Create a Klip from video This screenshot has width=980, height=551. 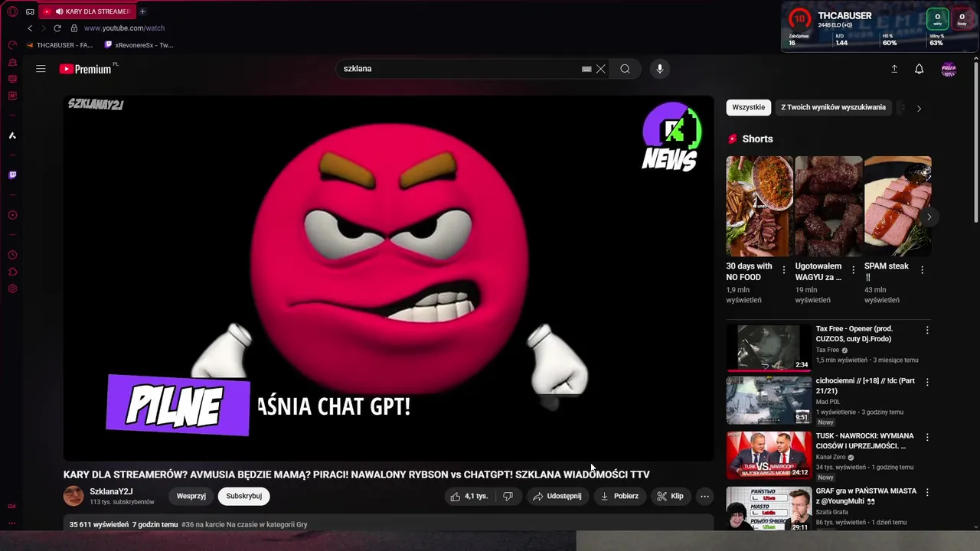pos(670,496)
